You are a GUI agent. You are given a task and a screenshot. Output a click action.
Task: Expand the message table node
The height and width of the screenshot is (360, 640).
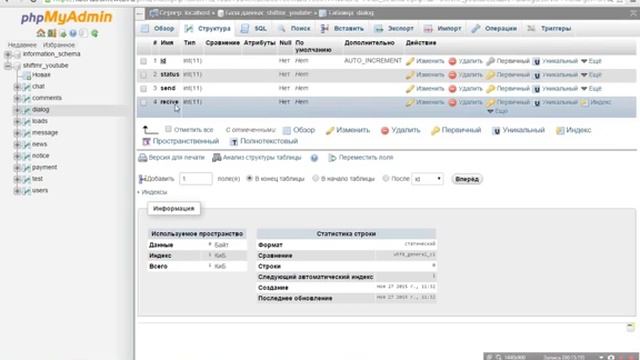pos(17,133)
